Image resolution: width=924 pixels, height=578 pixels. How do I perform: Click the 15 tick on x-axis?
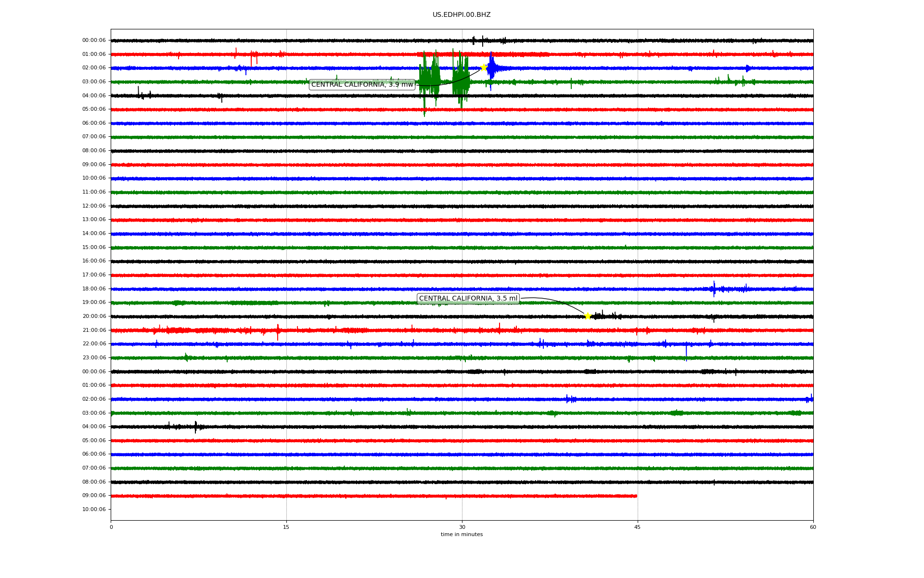tap(286, 527)
